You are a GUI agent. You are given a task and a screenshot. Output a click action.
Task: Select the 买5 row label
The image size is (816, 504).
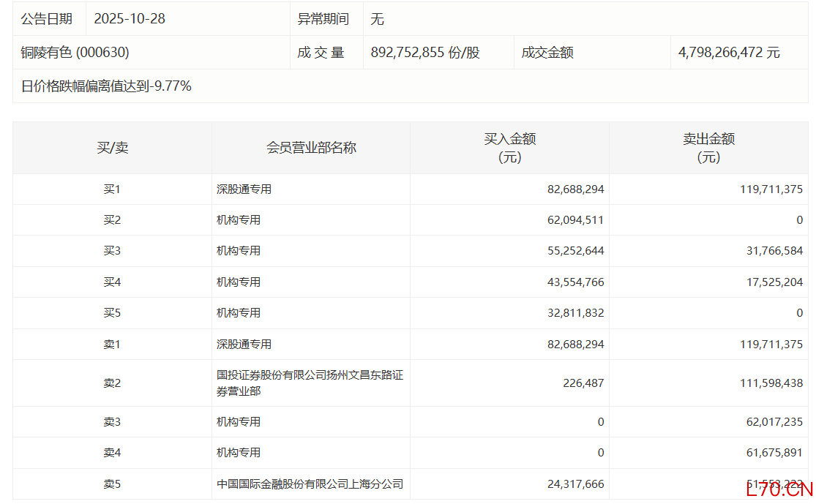click(x=112, y=313)
